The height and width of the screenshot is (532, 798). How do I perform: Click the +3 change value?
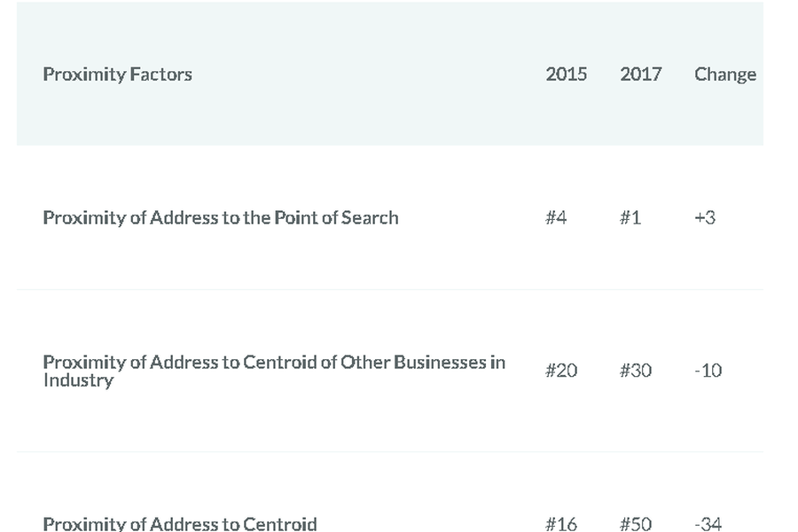click(705, 218)
